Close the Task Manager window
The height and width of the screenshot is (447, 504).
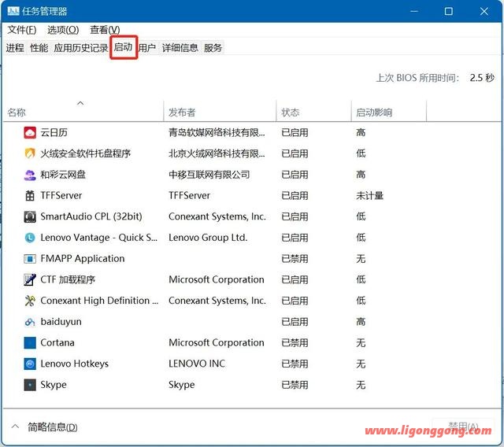click(484, 11)
